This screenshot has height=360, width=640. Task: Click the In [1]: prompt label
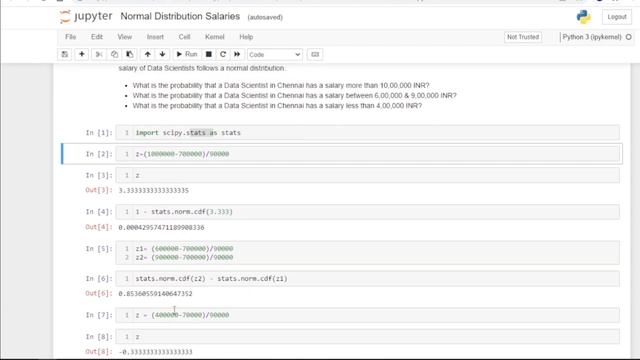(x=99, y=133)
